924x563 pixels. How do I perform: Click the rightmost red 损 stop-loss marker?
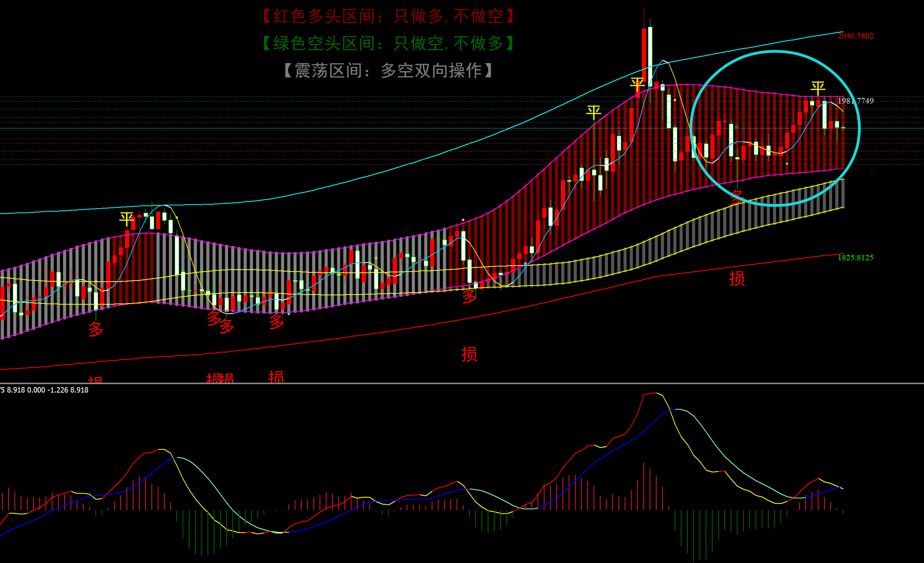tap(737, 279)
